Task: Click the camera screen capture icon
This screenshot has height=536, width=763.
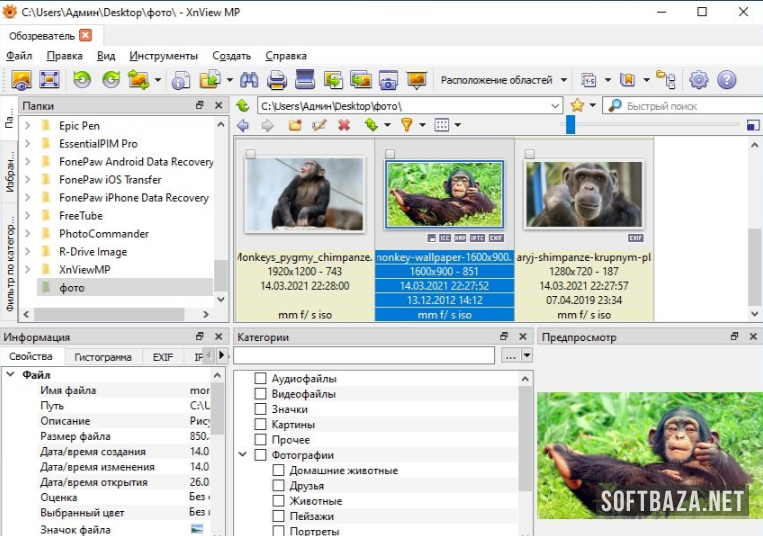Action: [388, 80]
